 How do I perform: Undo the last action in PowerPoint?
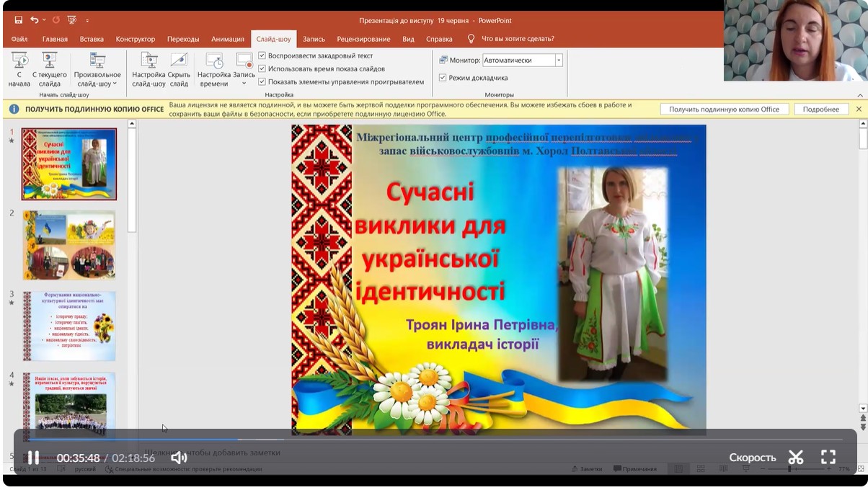coord(34,20)
